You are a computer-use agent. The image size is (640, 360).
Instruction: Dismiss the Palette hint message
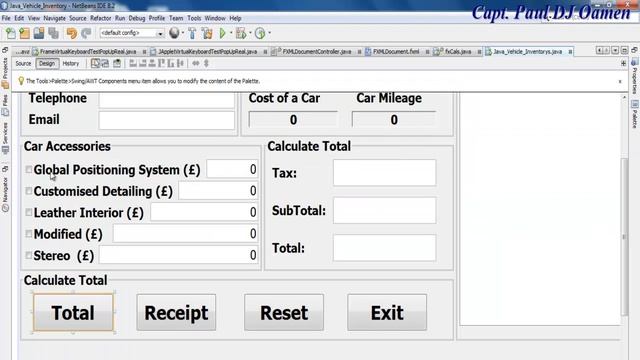pos(620,81)
